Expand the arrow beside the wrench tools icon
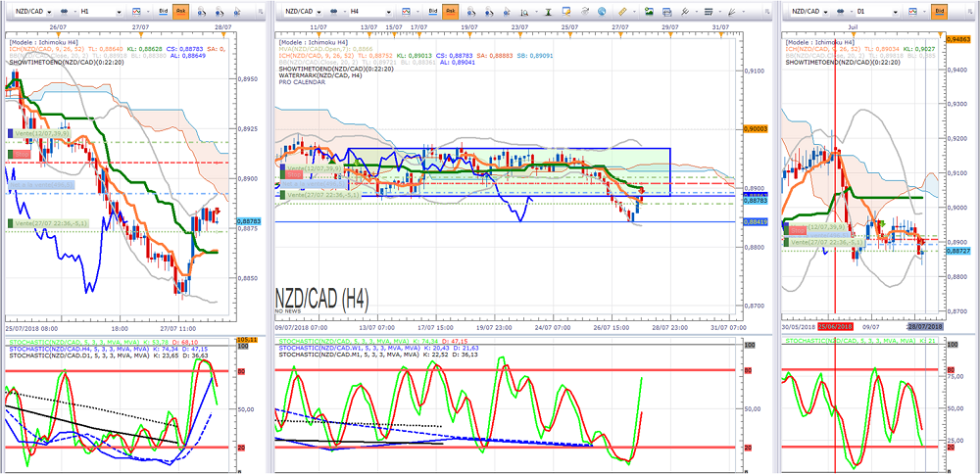 point(696,12)
